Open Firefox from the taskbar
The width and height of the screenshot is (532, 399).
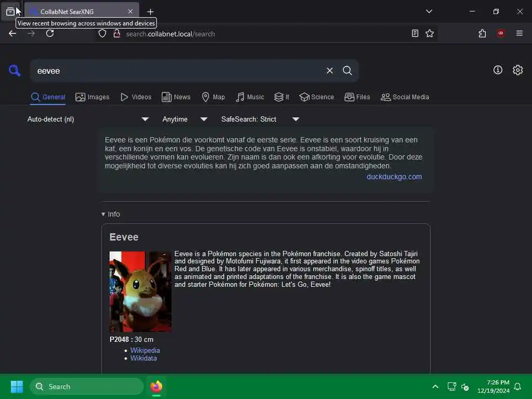(156, 387)
